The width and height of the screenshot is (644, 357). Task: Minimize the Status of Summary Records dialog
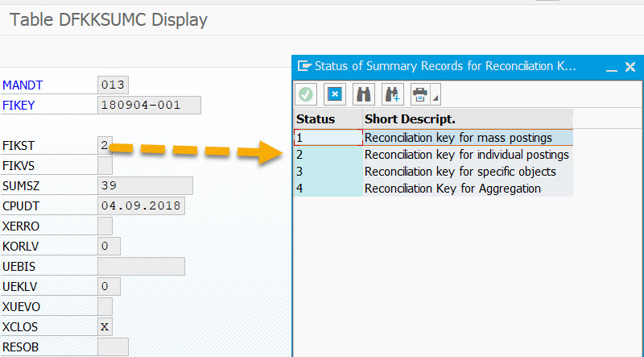point(611,67)
